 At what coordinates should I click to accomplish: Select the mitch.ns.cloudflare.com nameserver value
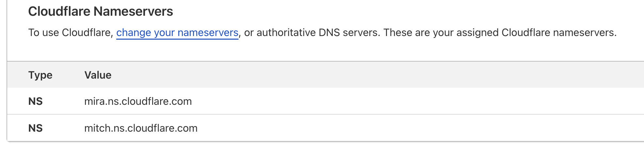141,128
